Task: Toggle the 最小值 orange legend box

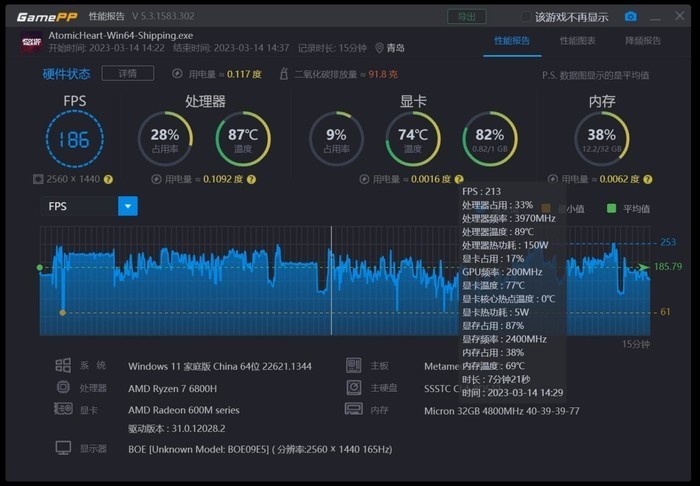Action: click(x=546, y=208)
